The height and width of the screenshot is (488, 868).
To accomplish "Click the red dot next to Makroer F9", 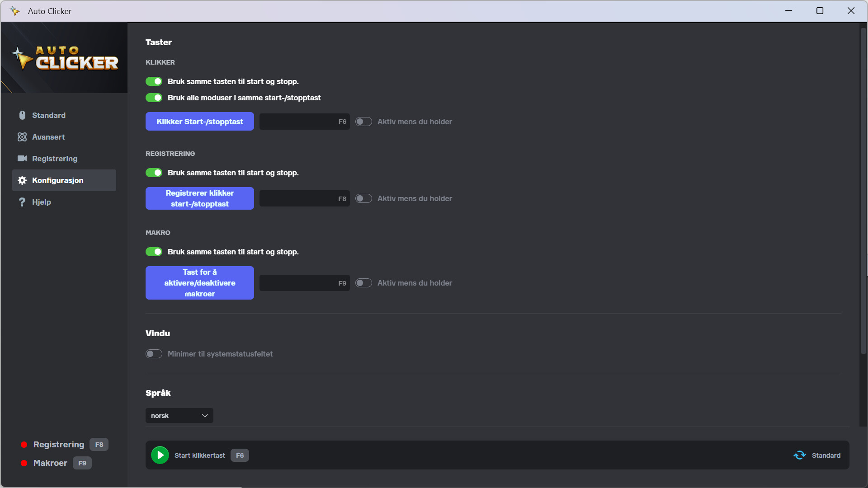I will point(24,463).
